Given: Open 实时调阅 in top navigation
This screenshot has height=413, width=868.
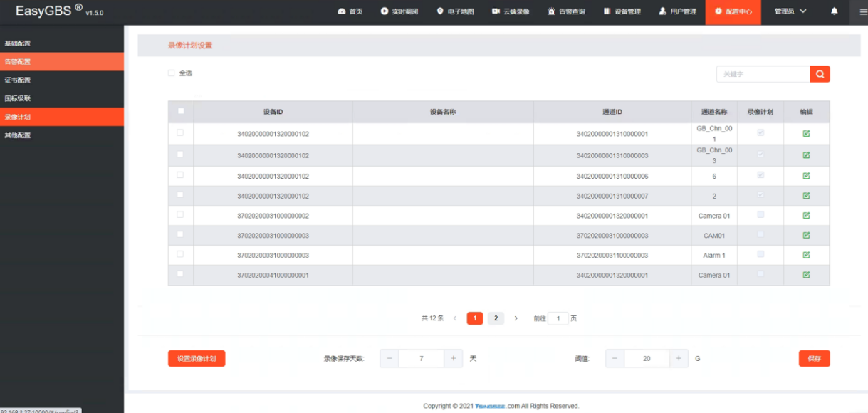Looking at the screenshot, I should [x=399, y=11].
